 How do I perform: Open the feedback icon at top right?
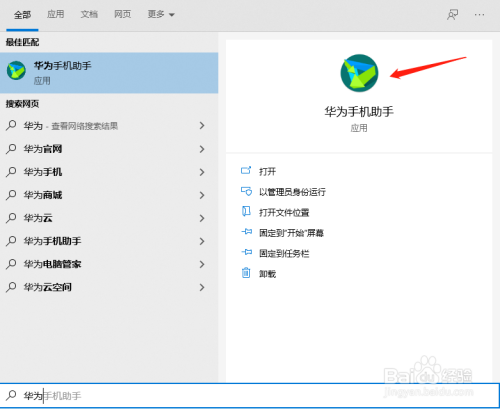coord(452,14)
